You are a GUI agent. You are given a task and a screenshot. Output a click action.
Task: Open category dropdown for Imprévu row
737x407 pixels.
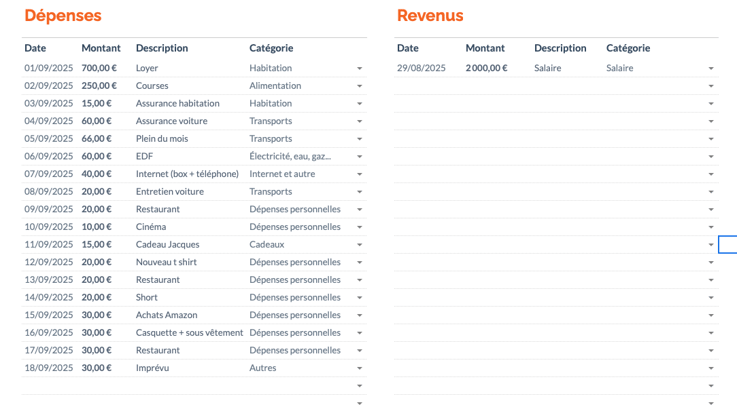pyautogui.click(x=360, y=368)
